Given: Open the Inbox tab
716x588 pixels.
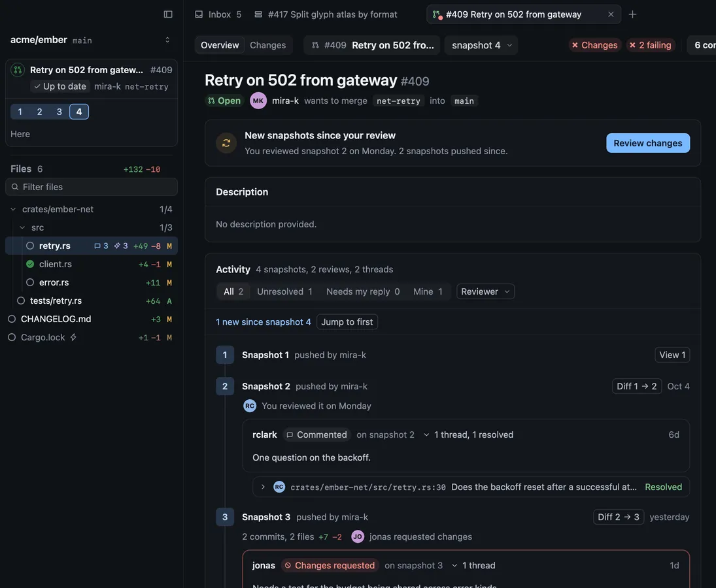Looking at the screenshot, I should click(x=218, y=14).
